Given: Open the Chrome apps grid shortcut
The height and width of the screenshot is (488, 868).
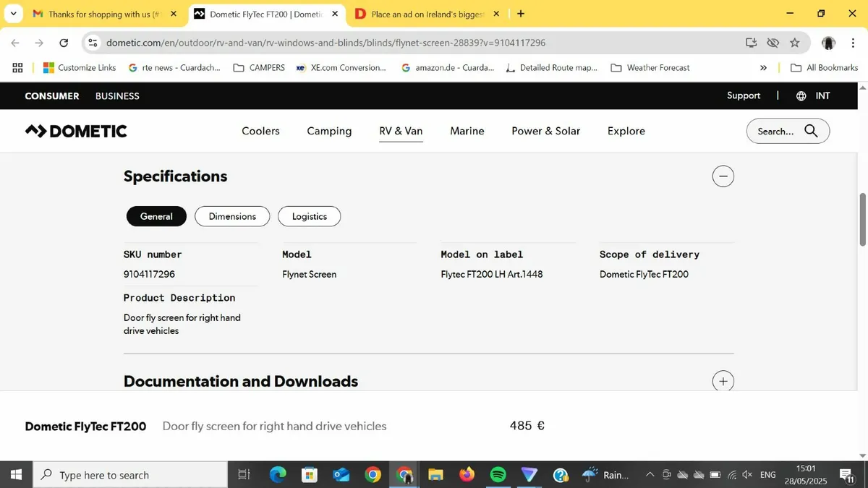Looking at the screenshot, I should [17, 67].
